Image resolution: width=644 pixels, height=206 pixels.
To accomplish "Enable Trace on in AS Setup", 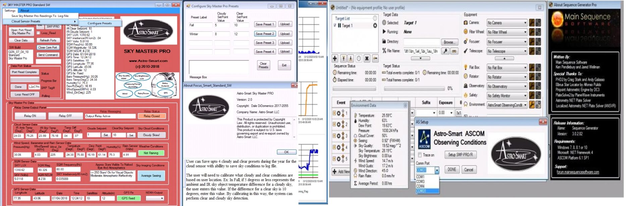I will click(420, 155).
